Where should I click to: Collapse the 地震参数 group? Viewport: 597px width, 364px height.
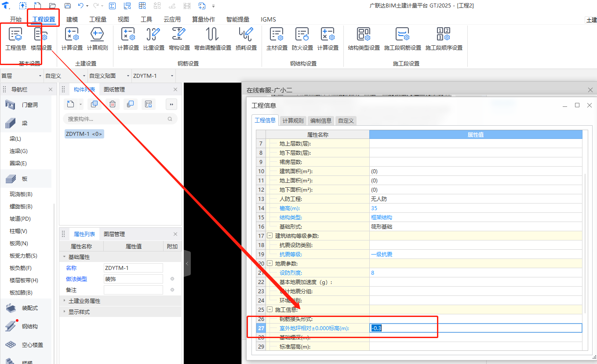tap(270, 264)
